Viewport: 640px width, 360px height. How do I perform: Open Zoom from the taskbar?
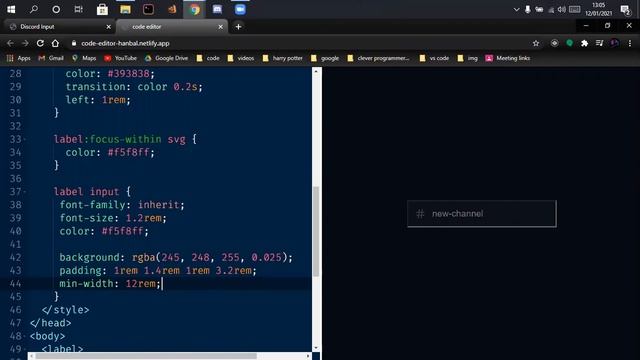(x=240, y=9)
